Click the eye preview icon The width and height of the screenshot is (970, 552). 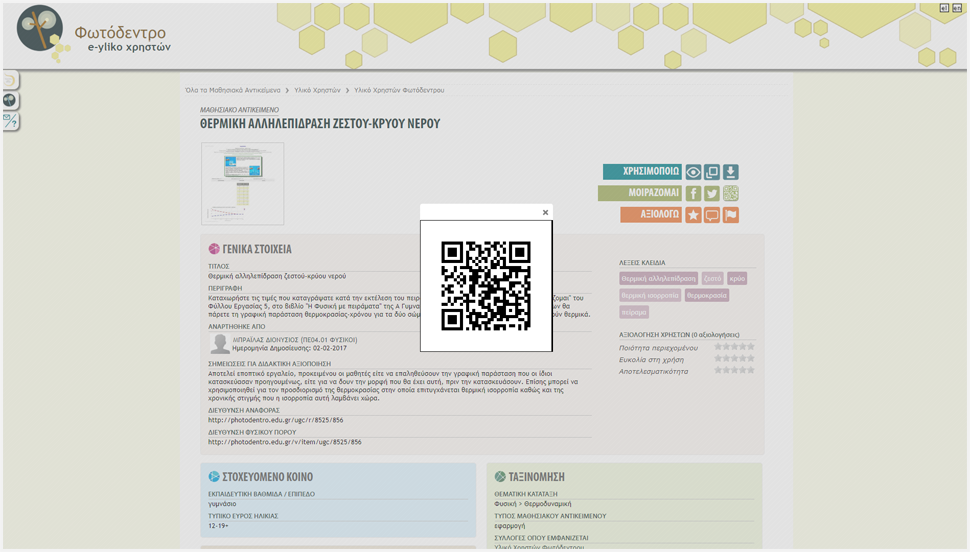click(x=693, y=172)
